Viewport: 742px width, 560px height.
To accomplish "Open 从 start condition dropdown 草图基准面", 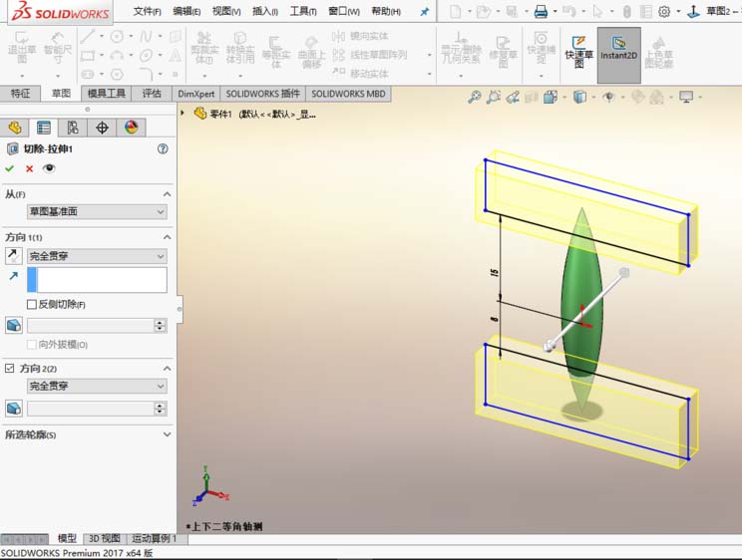I will click(97, 211).
